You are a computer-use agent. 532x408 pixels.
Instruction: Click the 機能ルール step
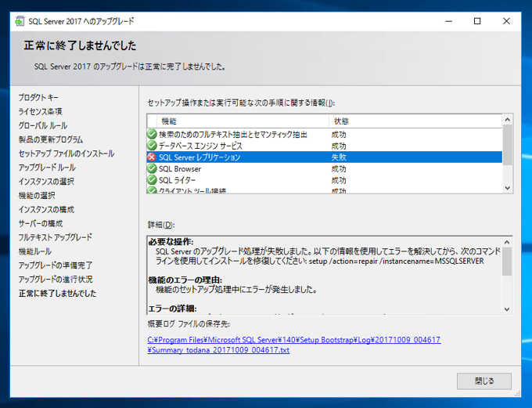(x=35, y=251)
